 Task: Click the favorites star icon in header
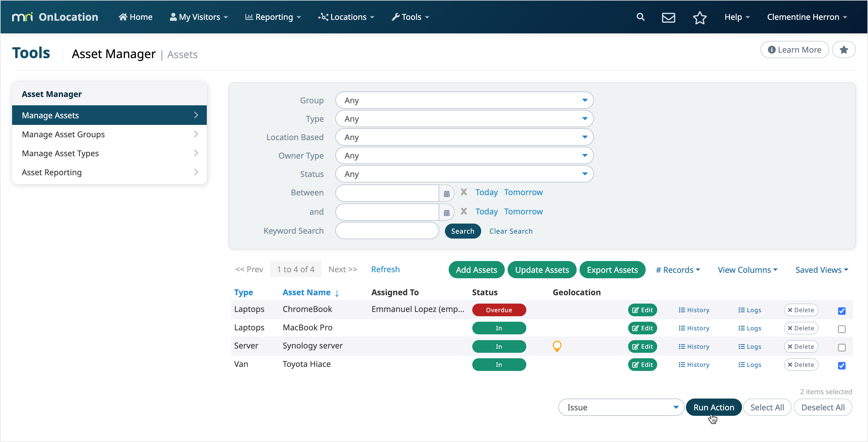click(699, 17)
